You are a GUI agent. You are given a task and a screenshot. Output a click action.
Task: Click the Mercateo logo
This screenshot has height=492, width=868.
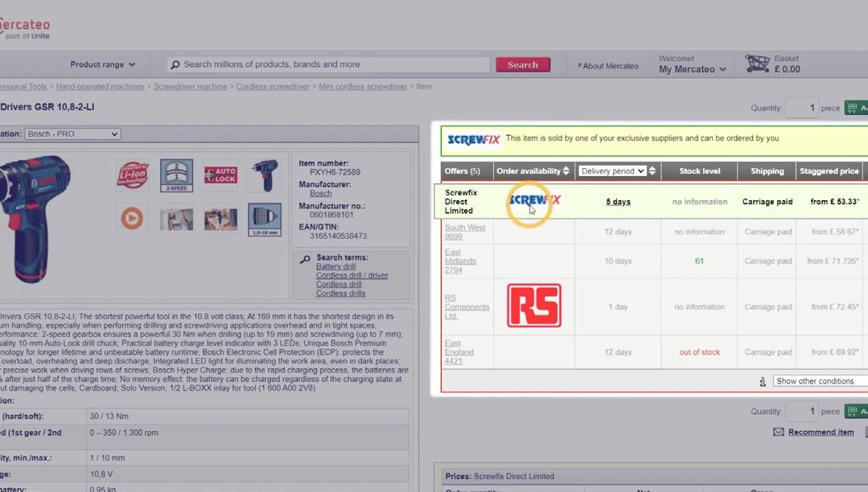tap(25, 29)
